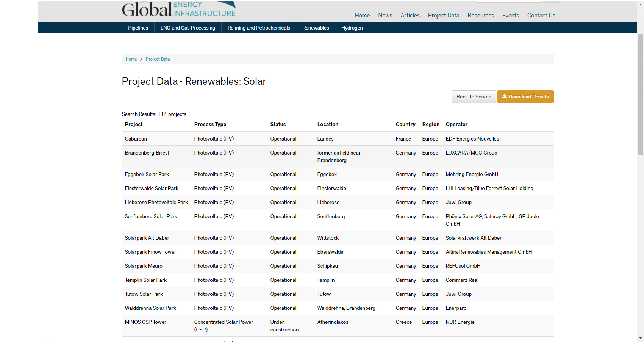Select the Solarpark Finow Tower project name
644x342 pixels.
(x=150, y=252)
